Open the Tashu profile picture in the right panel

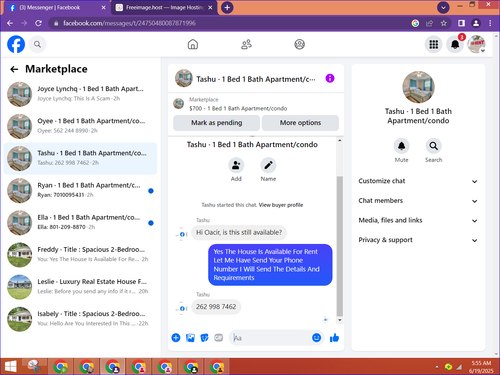click(x=418, y=87)
